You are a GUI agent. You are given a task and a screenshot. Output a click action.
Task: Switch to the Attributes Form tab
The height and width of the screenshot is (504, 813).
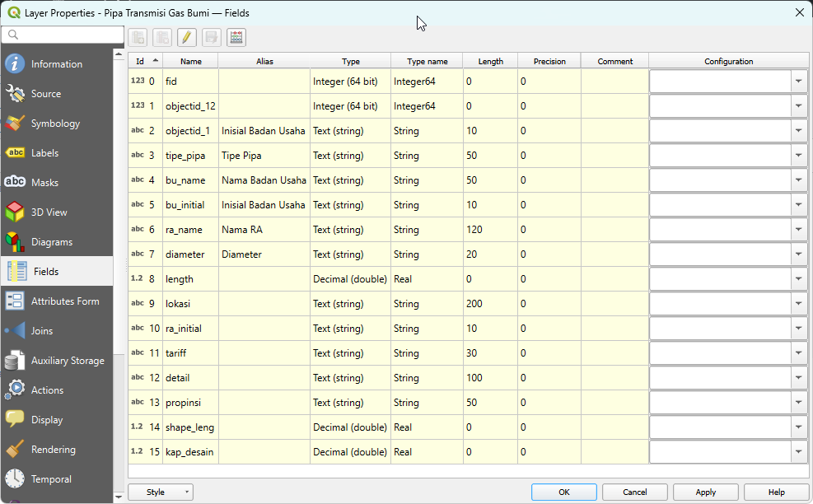click(x=64, y=301)
